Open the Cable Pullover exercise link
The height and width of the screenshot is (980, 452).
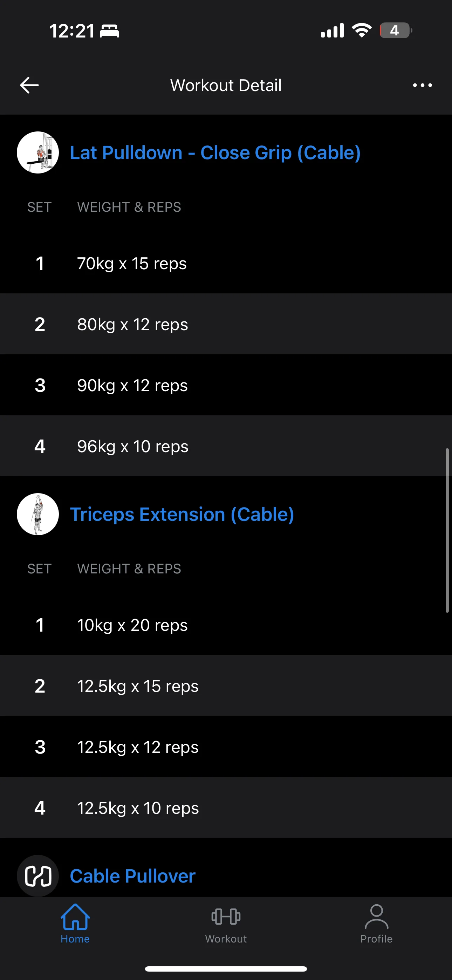(132, 876)
